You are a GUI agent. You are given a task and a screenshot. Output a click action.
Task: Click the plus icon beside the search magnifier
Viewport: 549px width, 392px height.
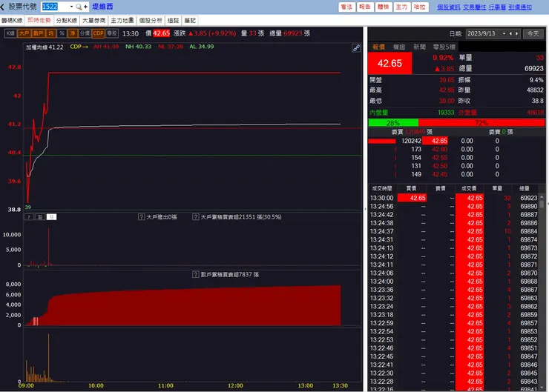click(85, 7)
